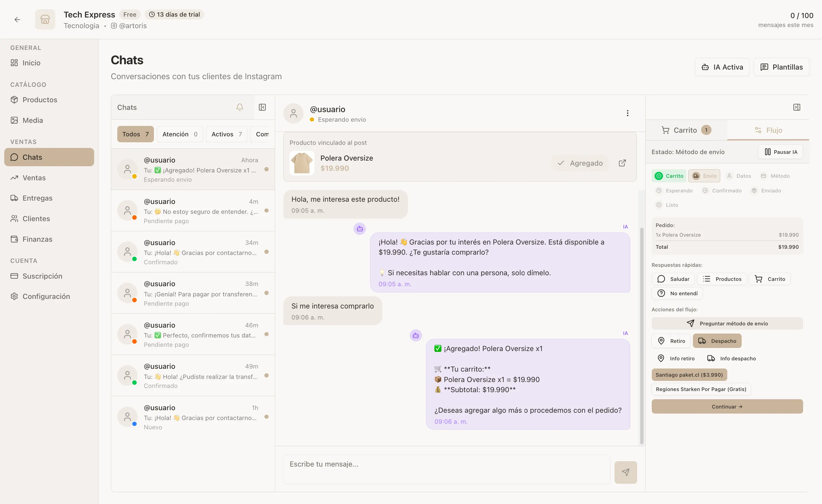Screen dimensions: 822x504
Task: Open Finanzas from the sidebar
Action: [37, 239]
